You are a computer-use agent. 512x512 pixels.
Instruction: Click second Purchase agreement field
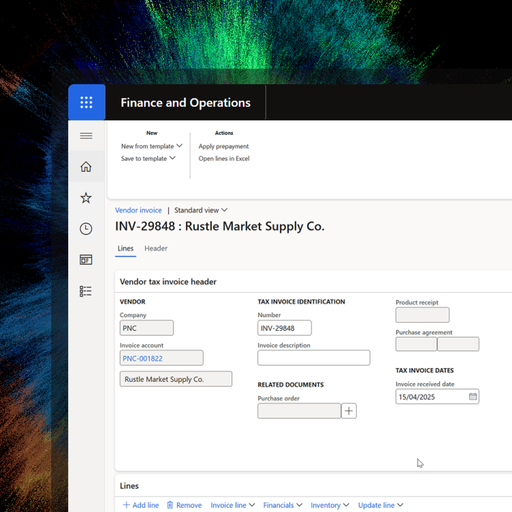pyautogui.click(x=458, y=344)
